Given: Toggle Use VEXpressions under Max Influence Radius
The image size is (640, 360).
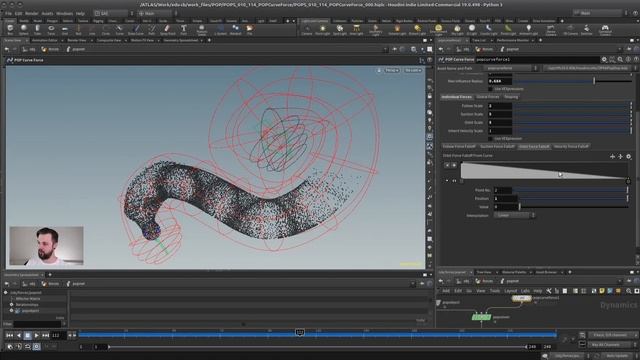Looking at the screenshot, I should click(x=490, y=89).
